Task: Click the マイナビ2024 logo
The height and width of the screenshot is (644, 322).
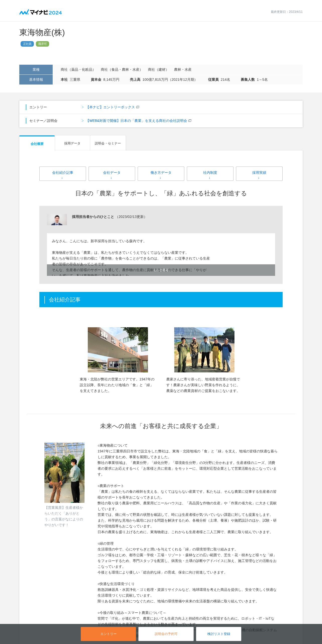Action: click(x=41, y=12)
